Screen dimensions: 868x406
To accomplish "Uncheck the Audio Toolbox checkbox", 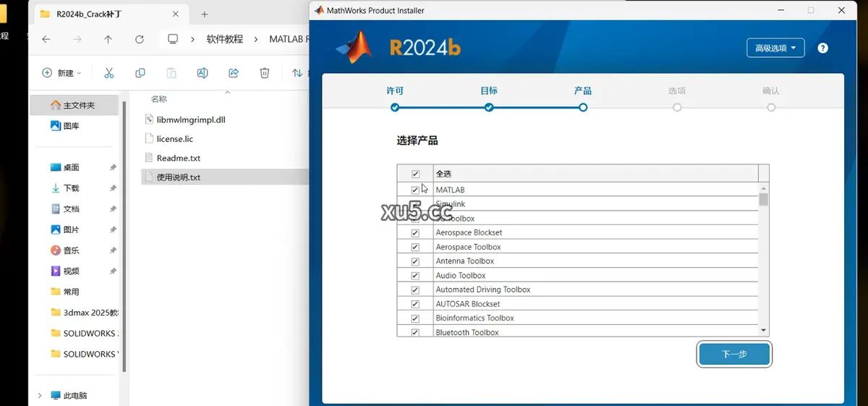I will [415, 275].
